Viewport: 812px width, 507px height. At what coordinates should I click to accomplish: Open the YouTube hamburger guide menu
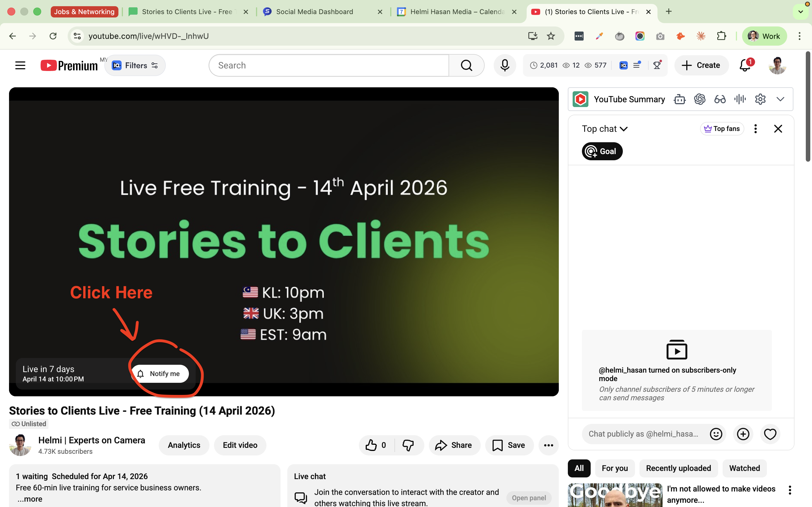(x=20, y=65)
